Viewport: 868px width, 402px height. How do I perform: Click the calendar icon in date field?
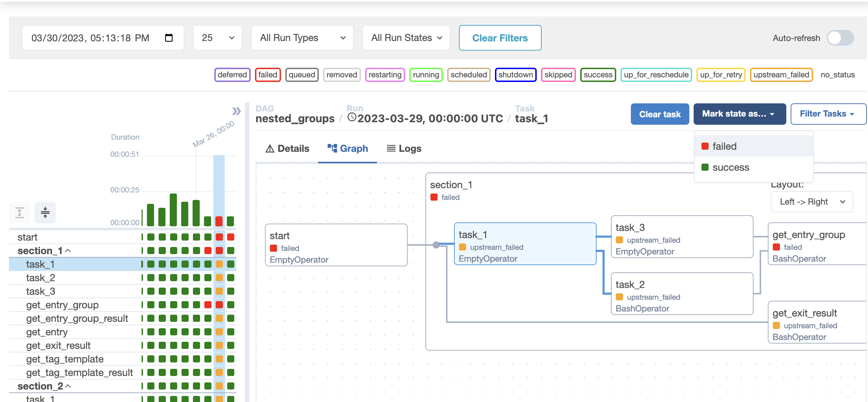click(169, 38)
